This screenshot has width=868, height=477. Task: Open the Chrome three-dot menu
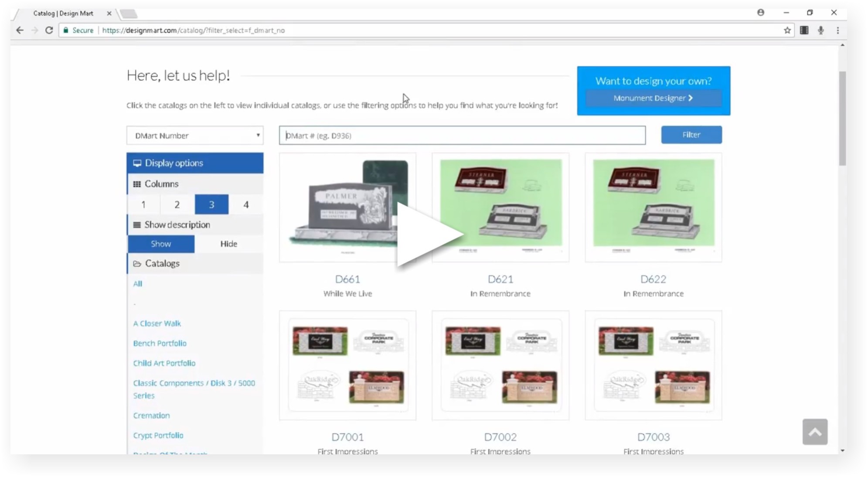pyautogui.click(x=837, y=30)
